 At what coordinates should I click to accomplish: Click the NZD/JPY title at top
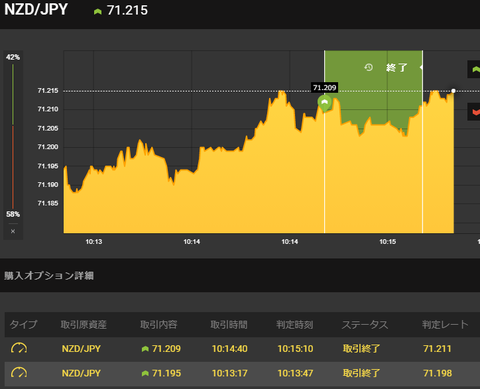click(x=36, y=9)
